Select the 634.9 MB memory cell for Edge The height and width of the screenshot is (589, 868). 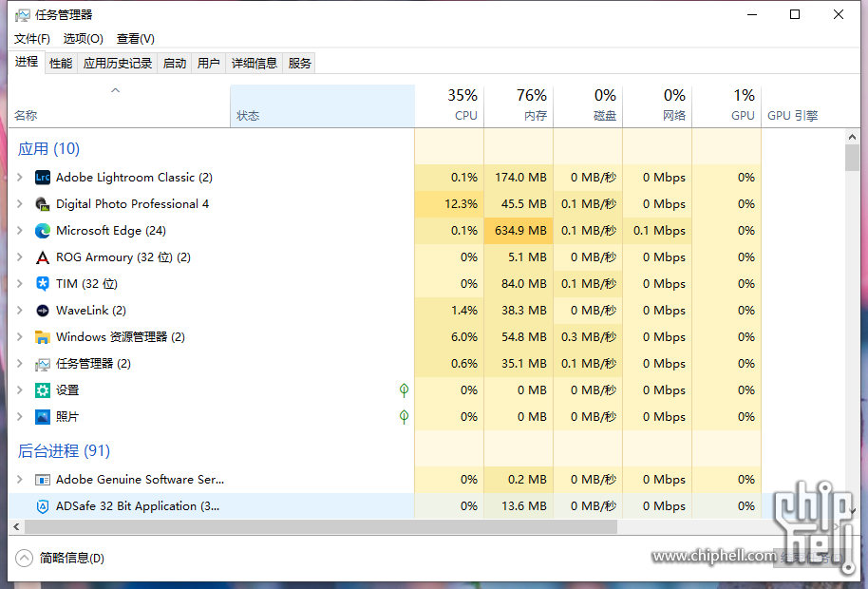tap(519, 230)
